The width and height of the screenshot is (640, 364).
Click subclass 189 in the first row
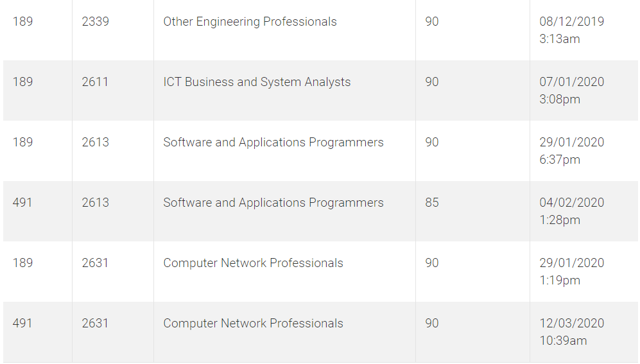point(22,22)
